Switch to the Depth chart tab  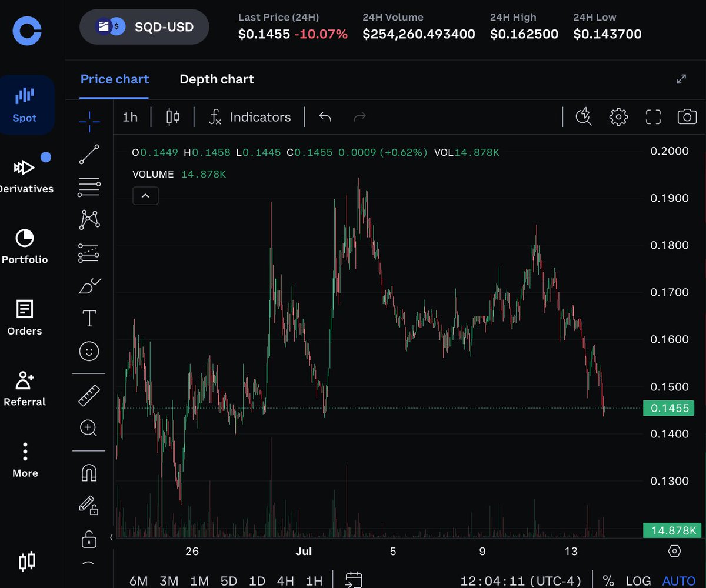[x=217, y=79]
